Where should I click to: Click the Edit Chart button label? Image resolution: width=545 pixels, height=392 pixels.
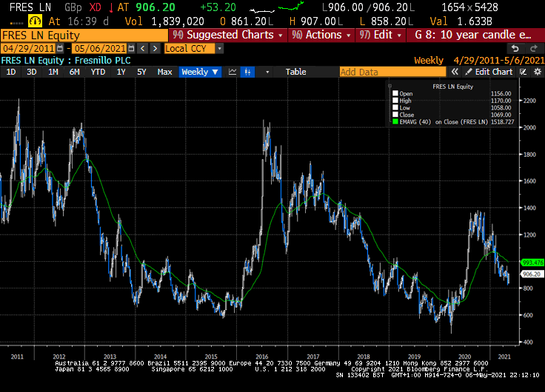(494, 72)
